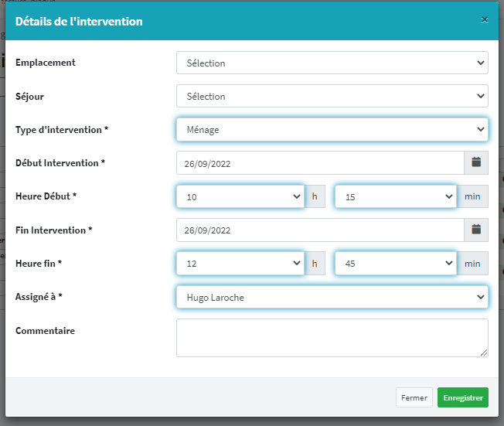
Task: Click the Détails de l'intervention title
Action: (79, 22)
